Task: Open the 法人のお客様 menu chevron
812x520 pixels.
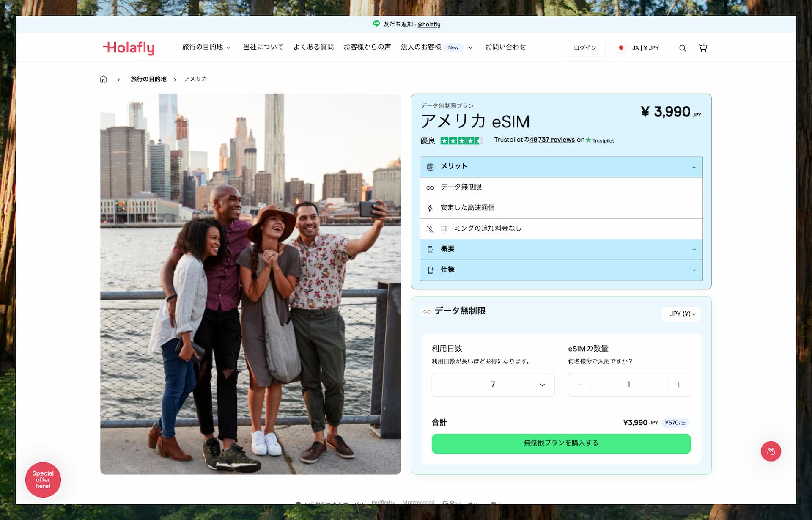Action: pyautogui.click(x=470, y=47)
